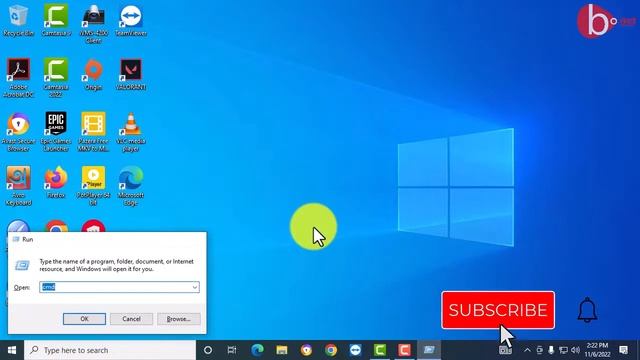Image resolution: width=640 pixels, height=360 pixels.
Task: Open the network tray icon
Action: (563, 350)
